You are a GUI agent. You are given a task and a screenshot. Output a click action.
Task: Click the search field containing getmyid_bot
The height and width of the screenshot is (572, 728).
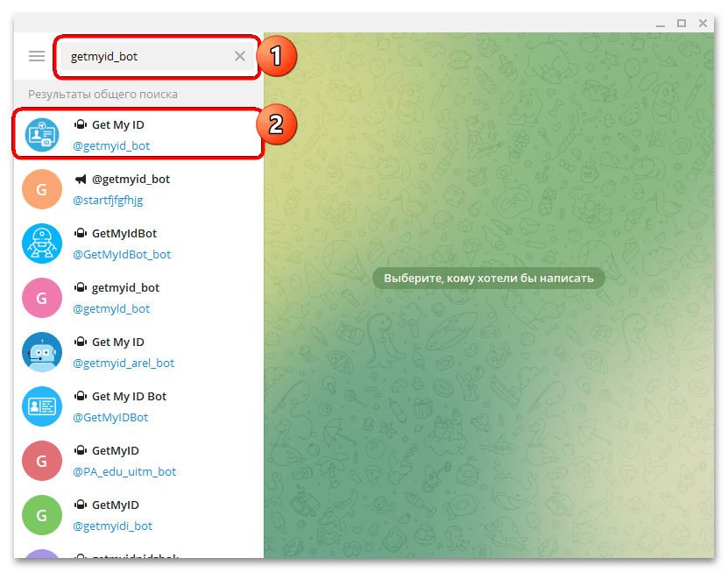tap(157, 56)
